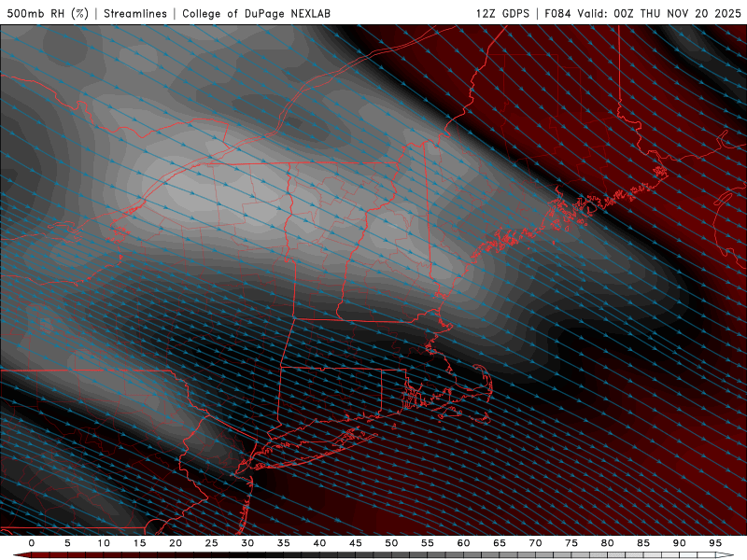Image resolution: width=747 pixels, height=560 pixels.
Task: Click the "500mb RH (%)" title text
Action: (48, 13)
